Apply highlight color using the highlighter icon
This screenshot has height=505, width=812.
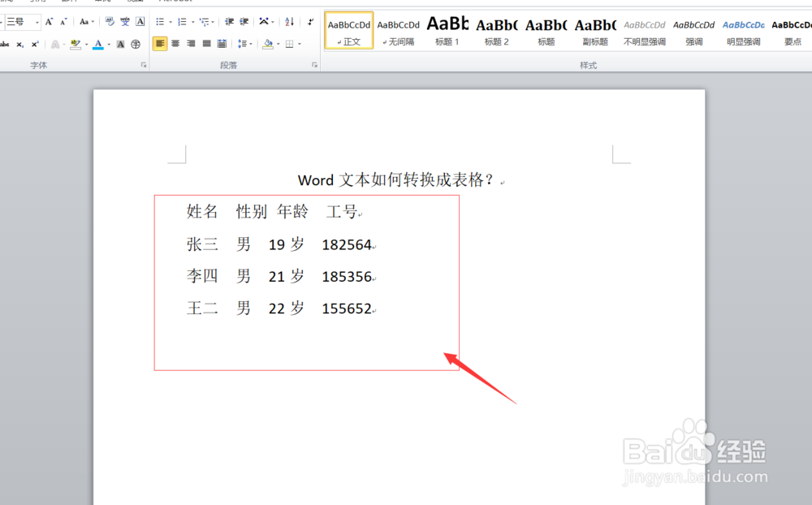pyautogui.click(x=76, y=44)
